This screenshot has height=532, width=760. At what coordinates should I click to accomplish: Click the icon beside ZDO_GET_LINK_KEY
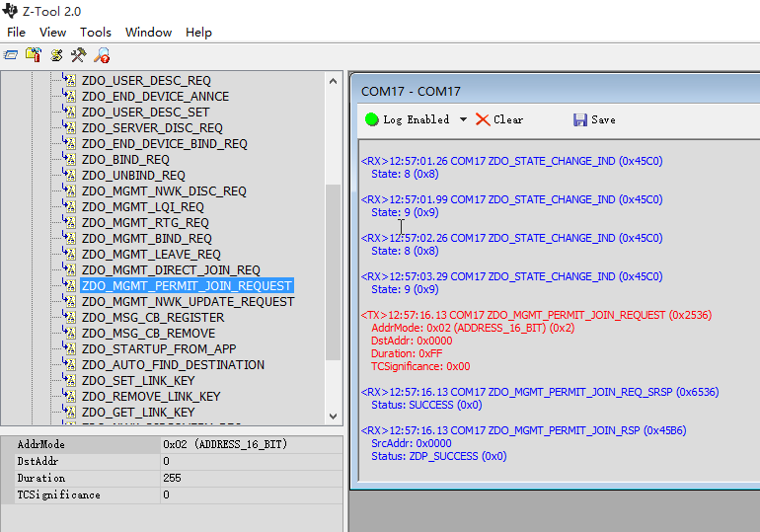(70, 412)
